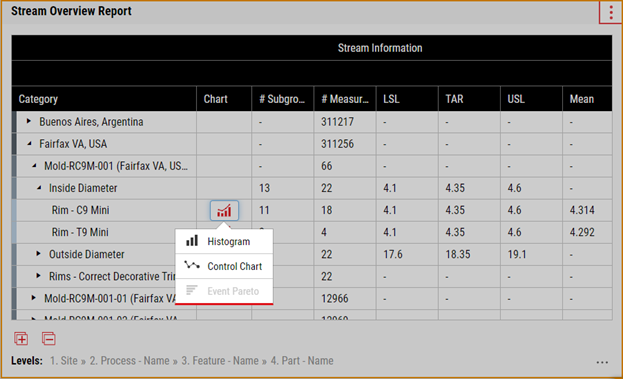Image resolution: width=623 pixels, height=379 pixels.
Task: Click measurement count 311217
Action: [337, 122]
